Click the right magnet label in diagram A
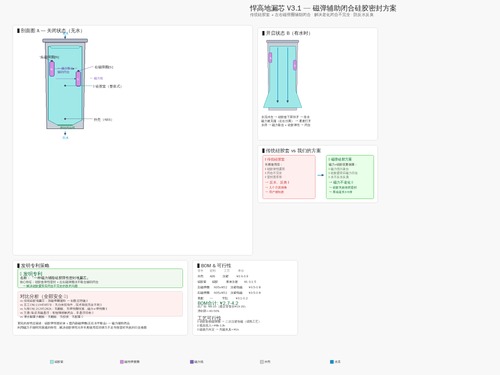Image resolution: width=500 pixels, height=375 pixels. point(104,67)
